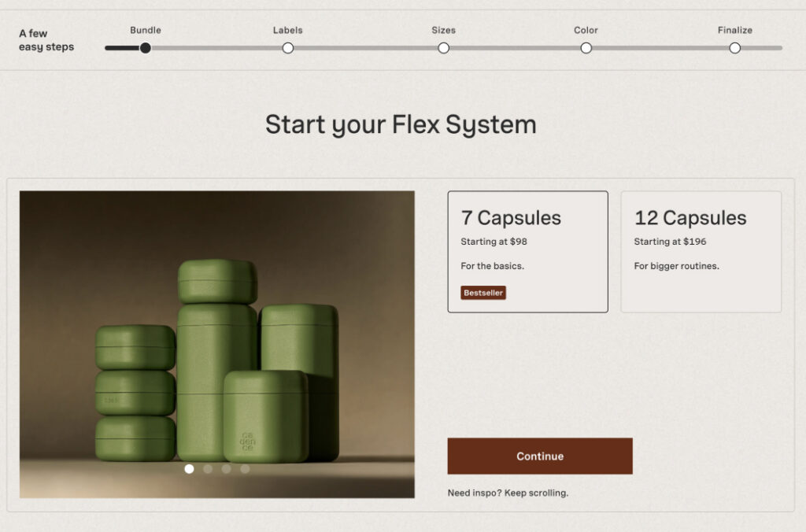Screen dimensions: 806x532
Task: Switch to the second carousel dot
Action: (208, 469)
